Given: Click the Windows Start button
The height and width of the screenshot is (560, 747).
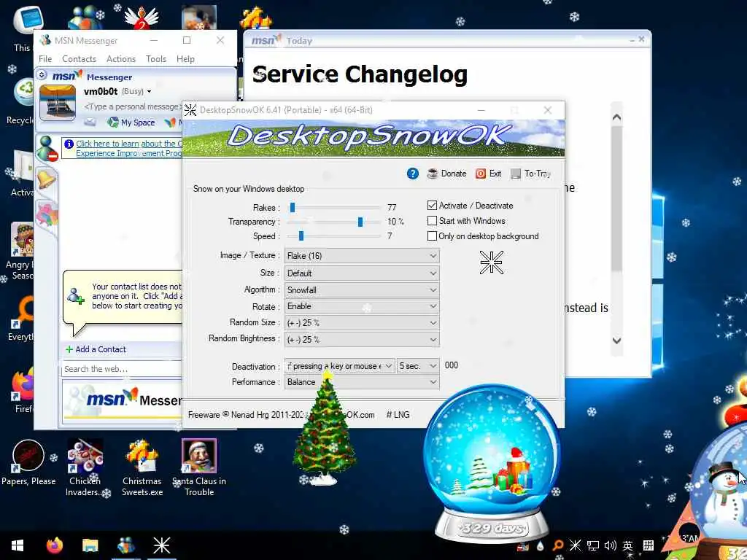Looking at the screenshot, I should tap(18, 545).
